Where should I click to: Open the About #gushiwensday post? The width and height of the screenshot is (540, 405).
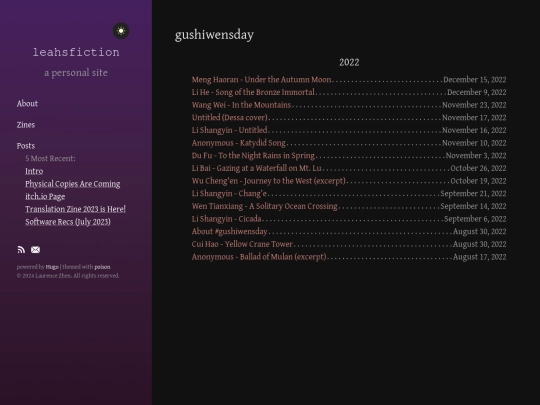pyautogui.click(x=230, y=231)
